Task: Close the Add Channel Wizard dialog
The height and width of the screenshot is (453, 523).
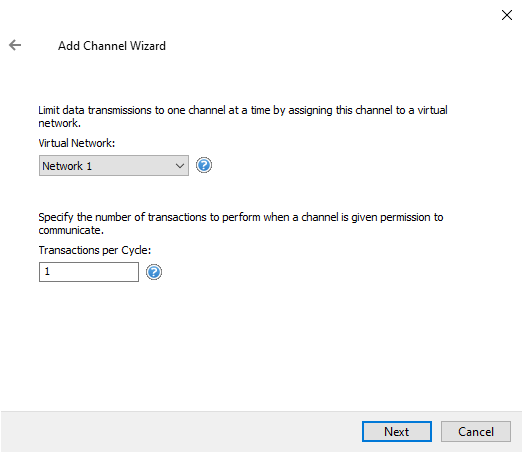Action: 507,15
